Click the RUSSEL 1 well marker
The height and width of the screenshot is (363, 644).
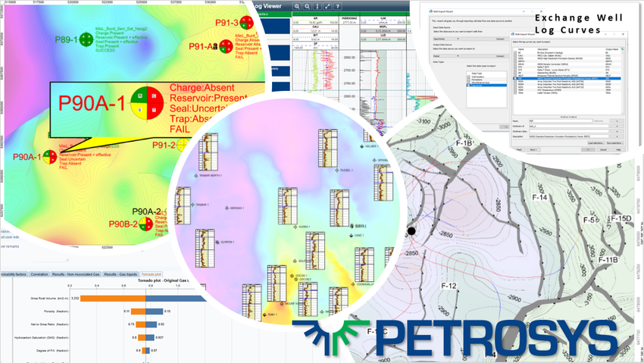click(337, 170)
